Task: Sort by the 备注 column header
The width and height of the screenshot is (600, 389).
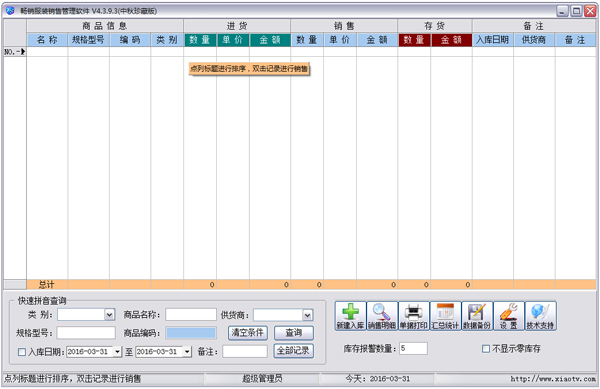Action: [x=575, y=40]
